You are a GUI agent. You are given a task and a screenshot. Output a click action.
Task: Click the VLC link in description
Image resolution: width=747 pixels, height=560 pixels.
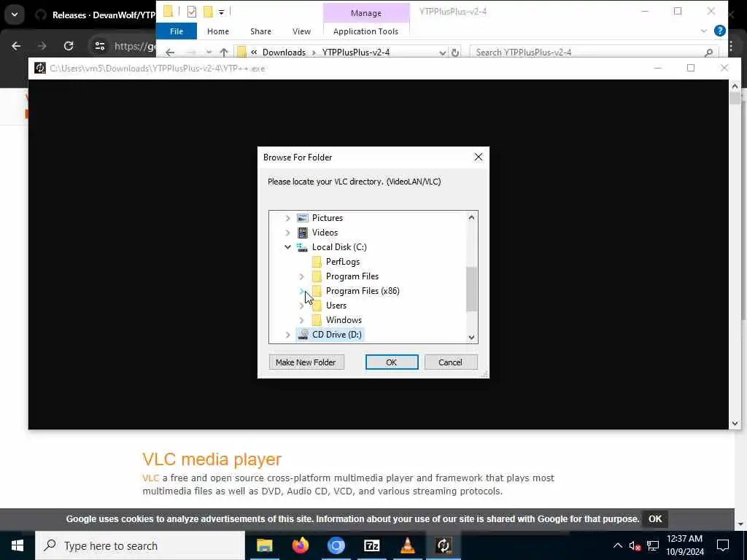150,478
